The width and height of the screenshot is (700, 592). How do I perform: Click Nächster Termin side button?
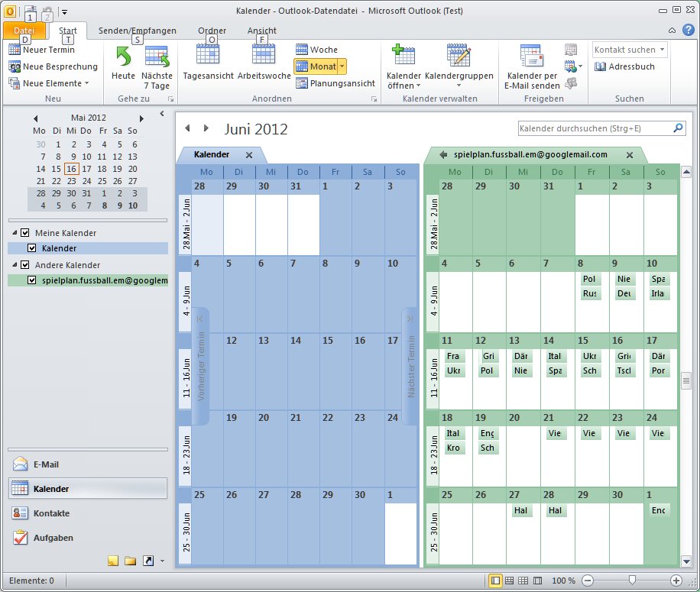(x=410, y=366)
